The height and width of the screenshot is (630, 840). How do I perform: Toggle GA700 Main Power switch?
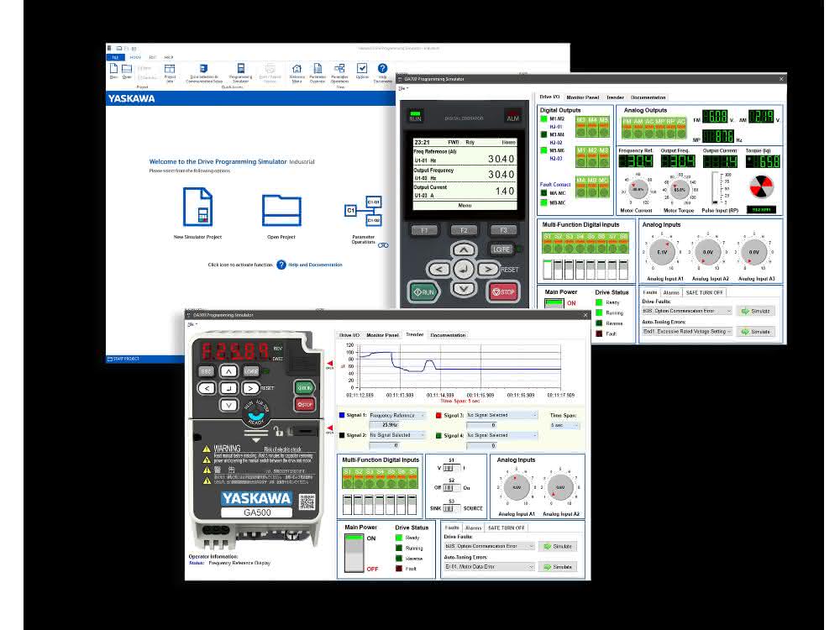[554, 303]
